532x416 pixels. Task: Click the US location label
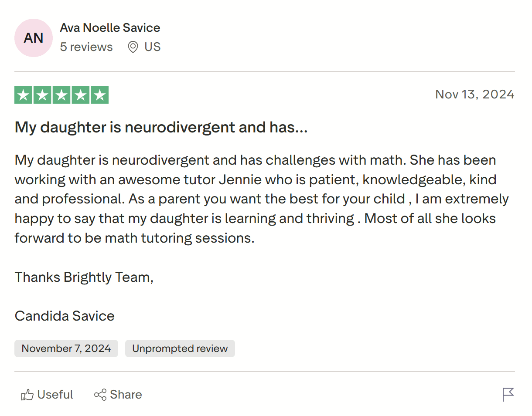coord(153,47)
